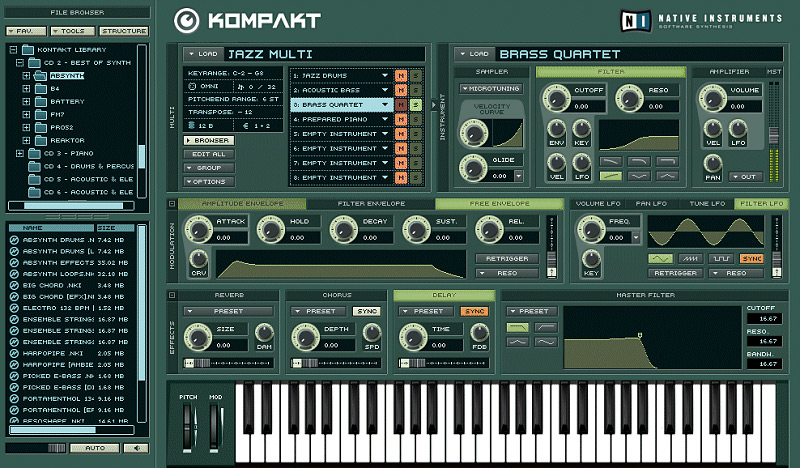This screenshot has width=800, height=468.
Task: Open the Options button menu
Action: (x=209, y=182)
